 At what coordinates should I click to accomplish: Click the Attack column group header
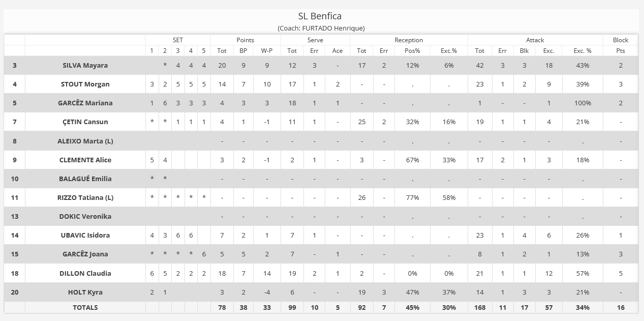click(535, 40)
